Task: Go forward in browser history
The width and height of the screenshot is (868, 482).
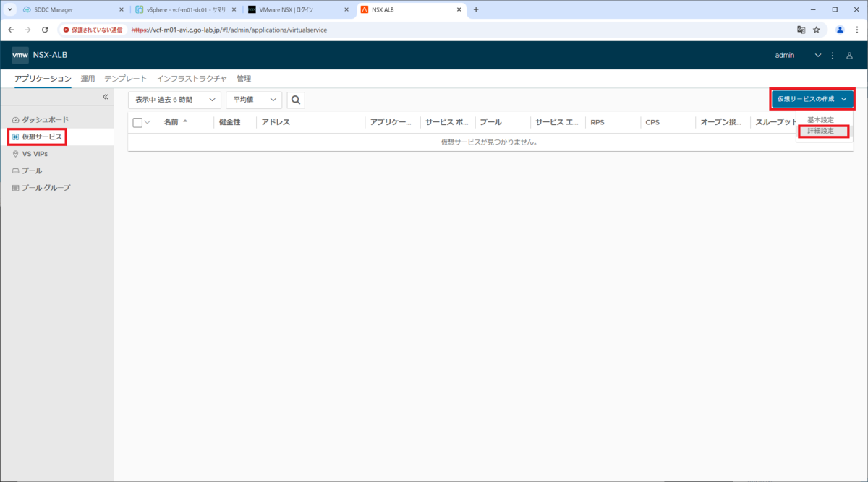Action: tap(27, 30)
